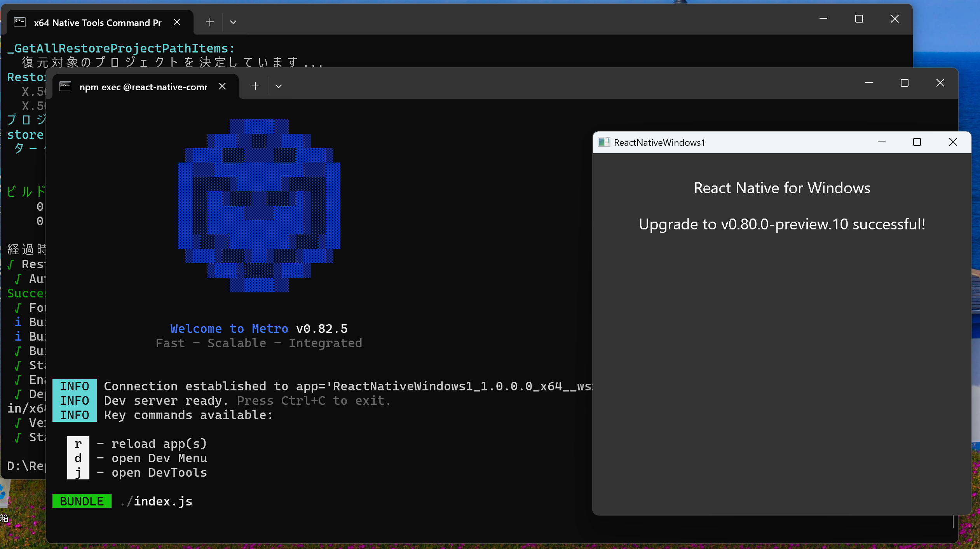Viewport: 980px width, 549px height.
Task: Click the green BUNDLE status badge
Action: [x=82, y=501]
